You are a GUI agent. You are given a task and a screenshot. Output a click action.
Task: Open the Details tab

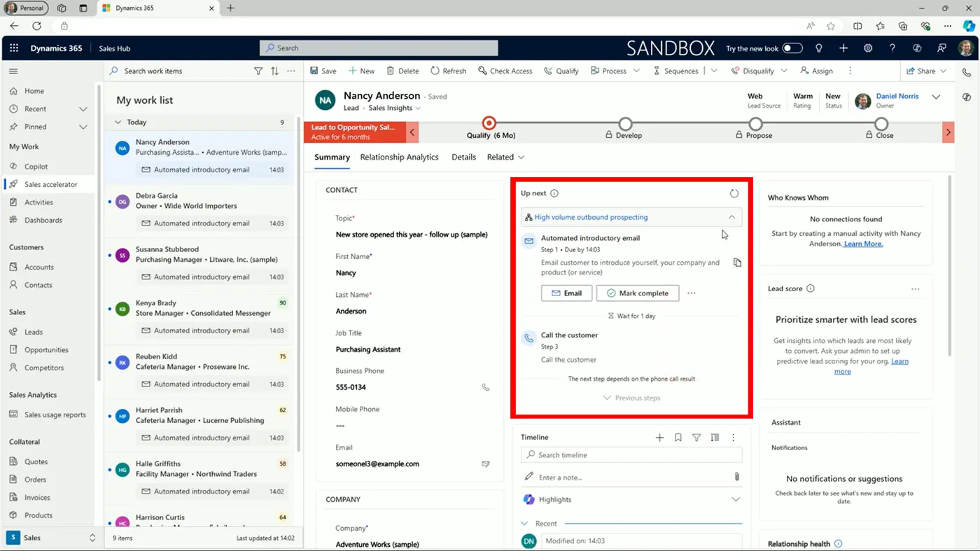[463, 157]
